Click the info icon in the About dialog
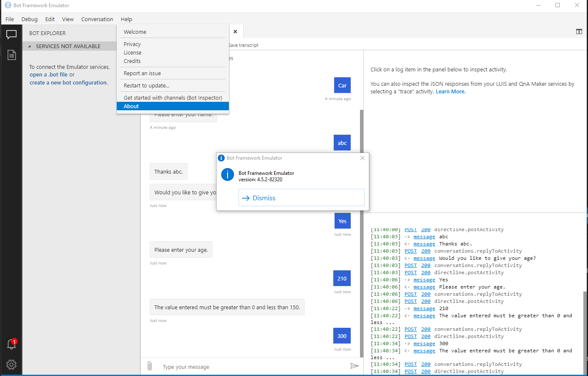588x376 pixels. pos(228,174)
